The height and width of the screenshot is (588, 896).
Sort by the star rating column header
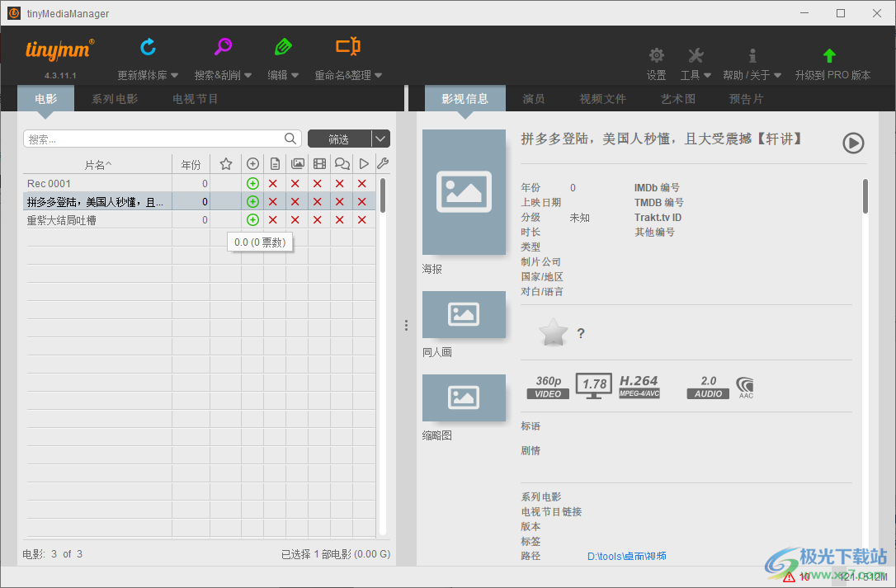pos(226,164)
